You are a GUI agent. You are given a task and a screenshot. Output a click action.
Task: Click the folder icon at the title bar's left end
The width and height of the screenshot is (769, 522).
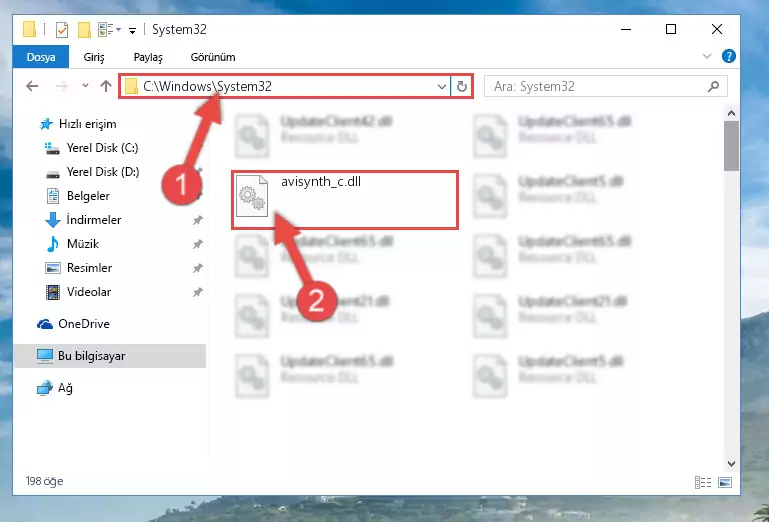coord(29,29)
